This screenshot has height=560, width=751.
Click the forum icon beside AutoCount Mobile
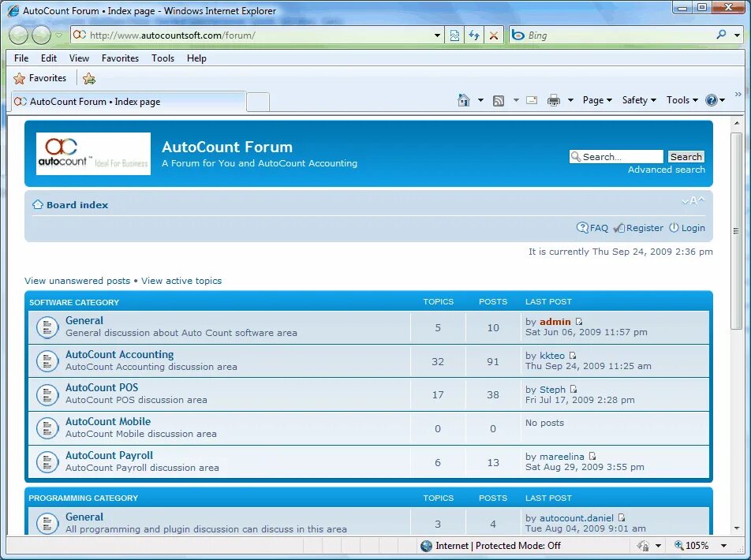[47, 428]
